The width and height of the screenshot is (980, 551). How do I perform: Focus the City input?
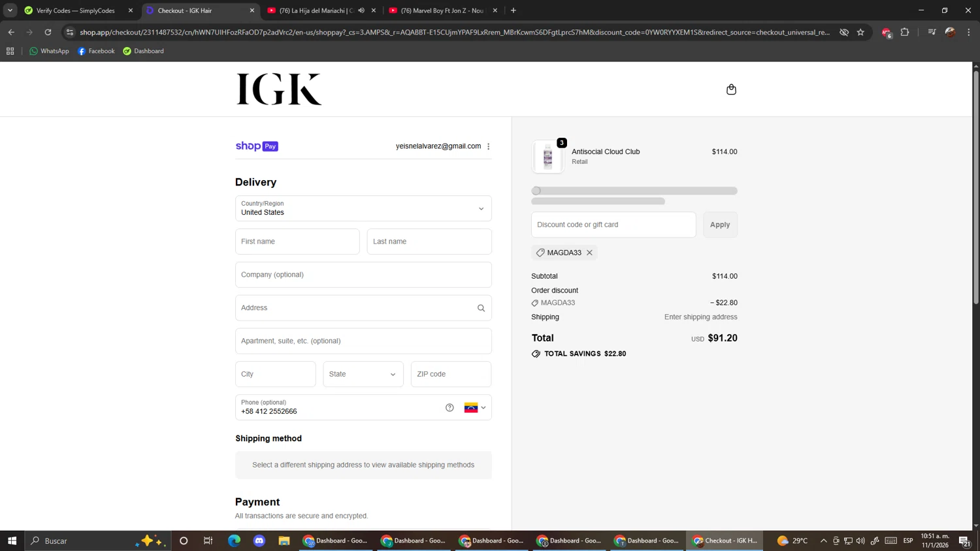pos(275,374)
